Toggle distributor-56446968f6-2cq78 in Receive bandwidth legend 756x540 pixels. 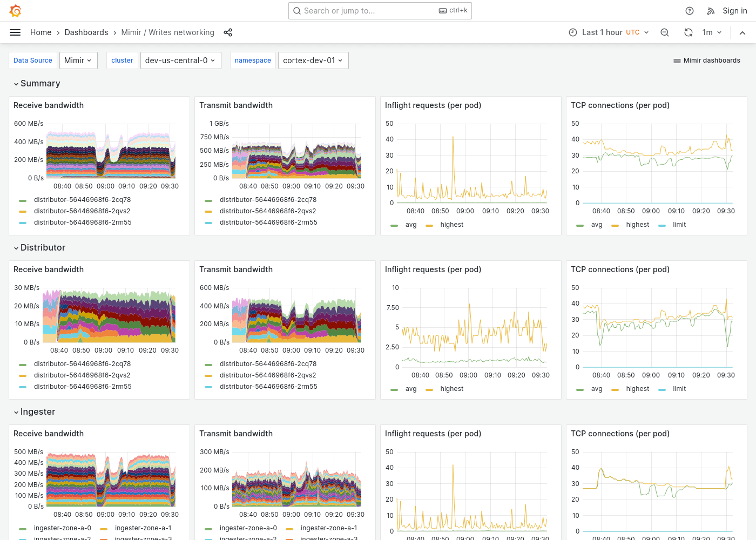pyautogui.click(x=82, y=199)
